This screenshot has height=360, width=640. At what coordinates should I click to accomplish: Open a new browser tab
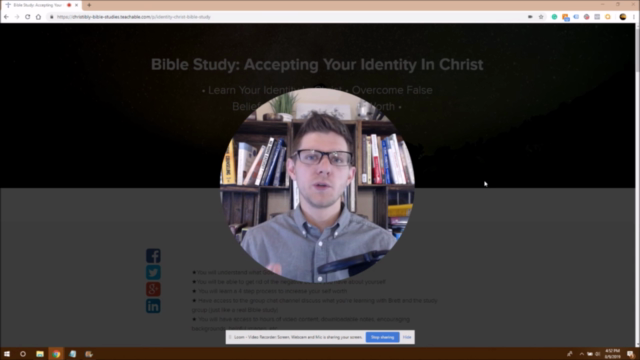click(x=89, y=5)
